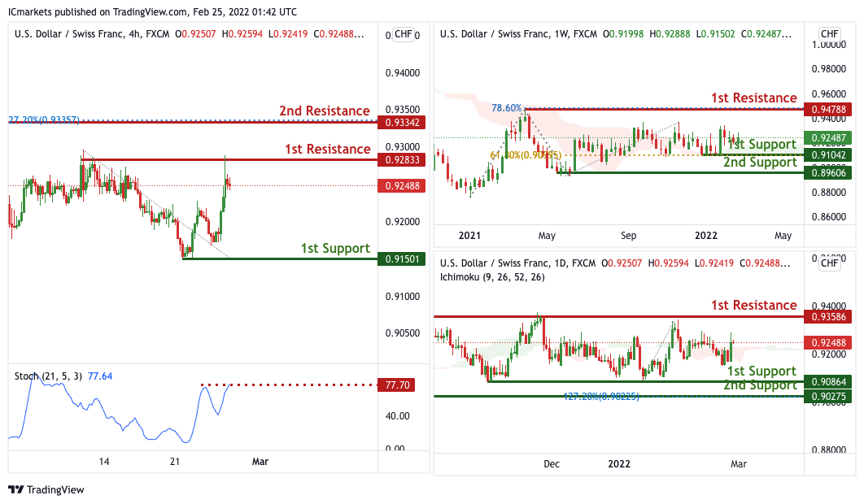Select the 0.91042 weekly 1st support label

828,154
